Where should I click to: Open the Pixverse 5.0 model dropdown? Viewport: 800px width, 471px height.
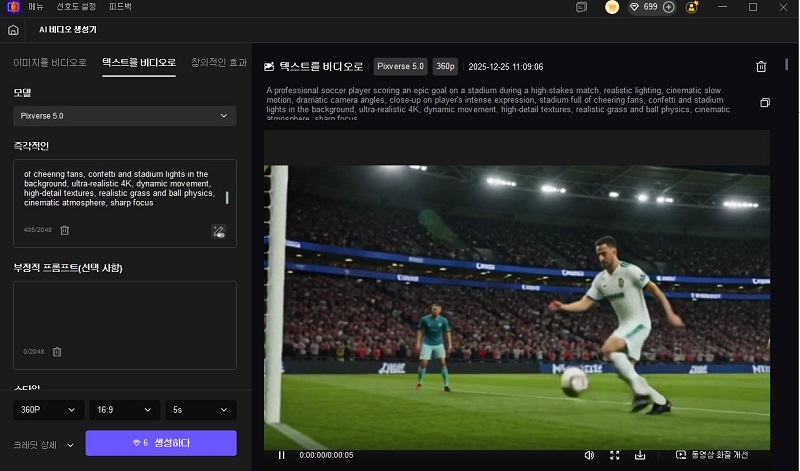coord(125,116)
